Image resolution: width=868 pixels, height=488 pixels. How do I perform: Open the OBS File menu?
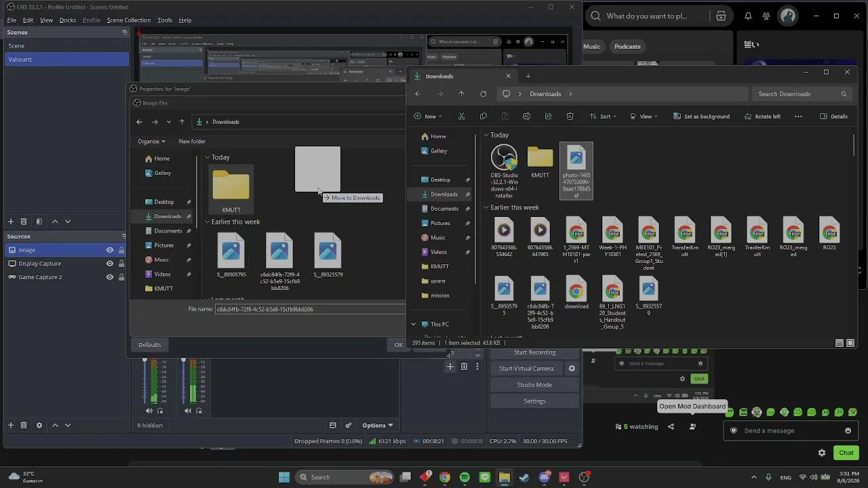(x=12, y=20)
